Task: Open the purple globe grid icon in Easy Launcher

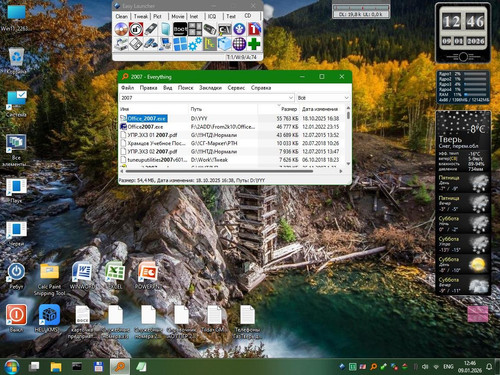Action: 239,44
